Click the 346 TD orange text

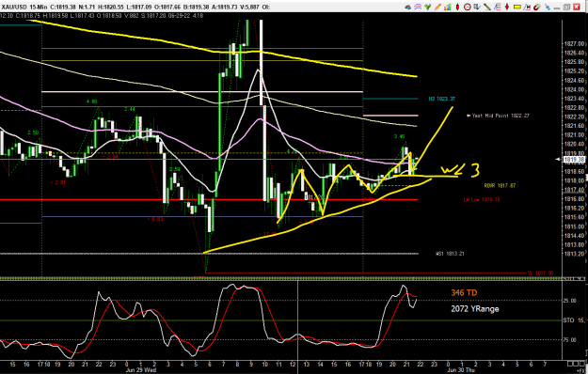[464, 293]
